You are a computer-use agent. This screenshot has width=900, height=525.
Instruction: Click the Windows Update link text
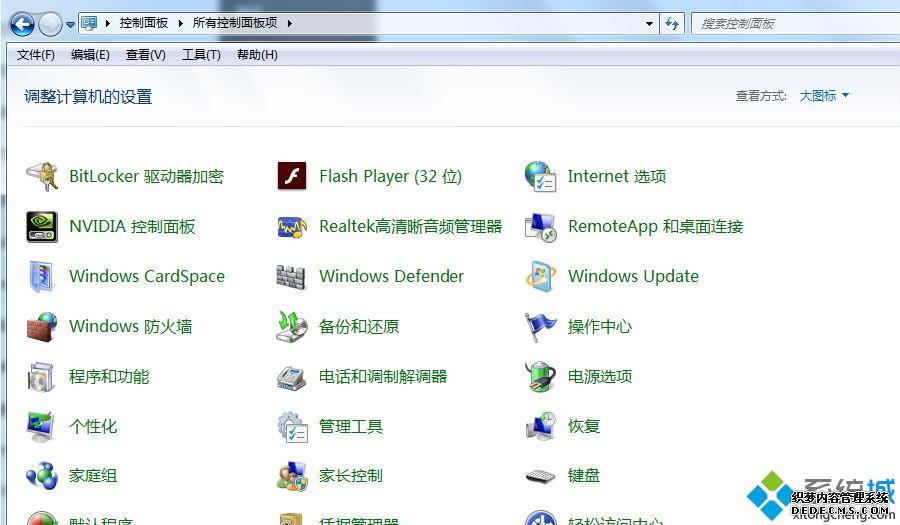634,276
